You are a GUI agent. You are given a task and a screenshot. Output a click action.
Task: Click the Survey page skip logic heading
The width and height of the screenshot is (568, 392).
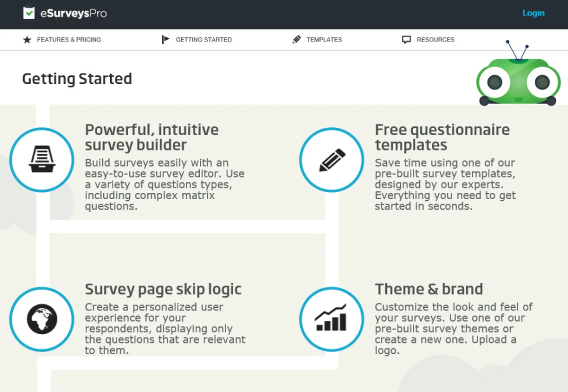click(x=163, y=289)
